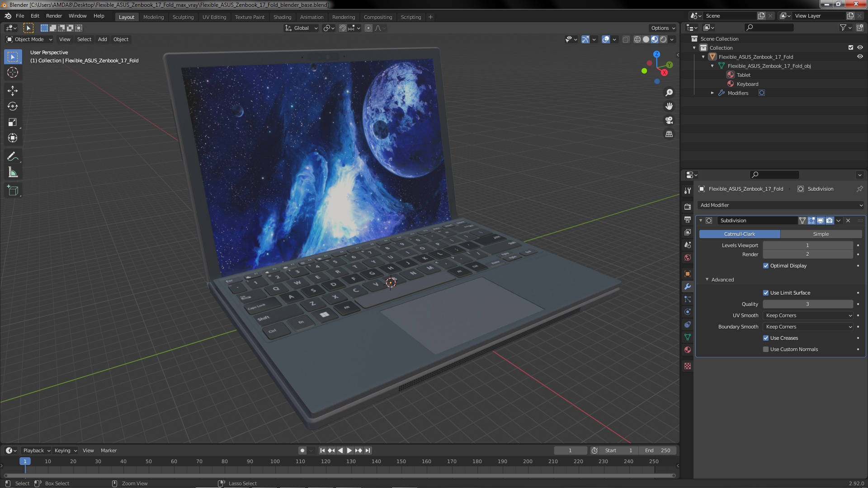Remove the Subdivision modifier
868x488 pixels.
(x=848, y=221)
